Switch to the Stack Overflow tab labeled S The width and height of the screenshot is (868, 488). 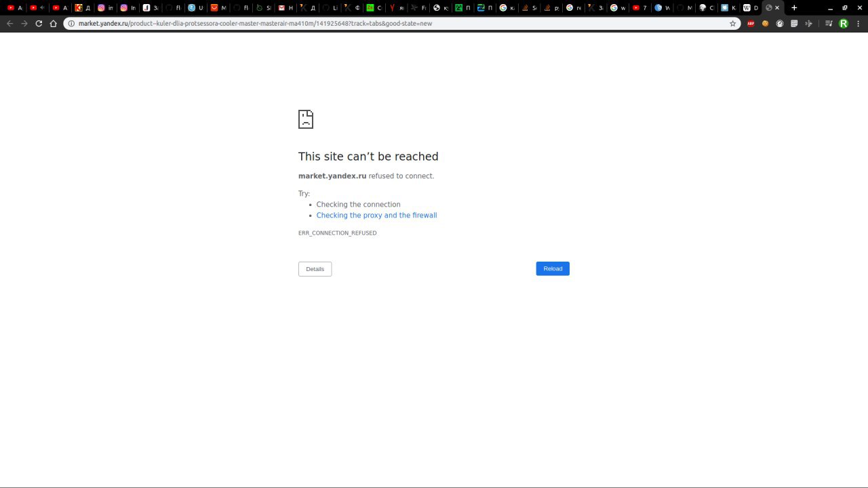[529, 7]
